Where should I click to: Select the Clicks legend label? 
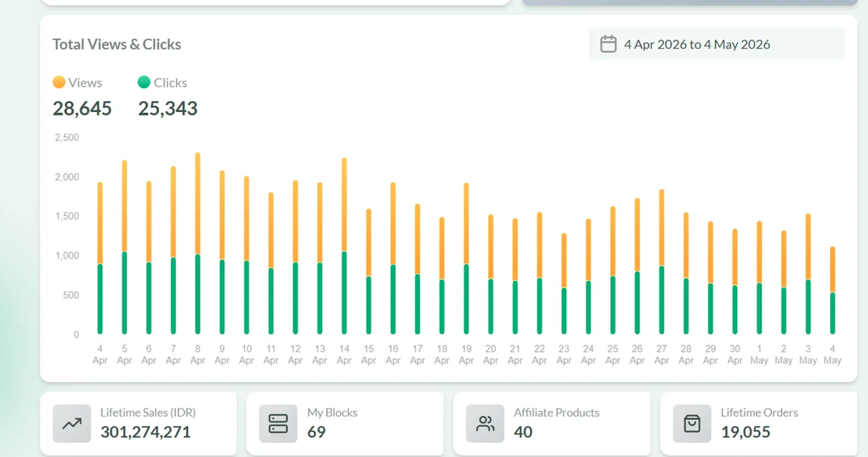point(170,82)
